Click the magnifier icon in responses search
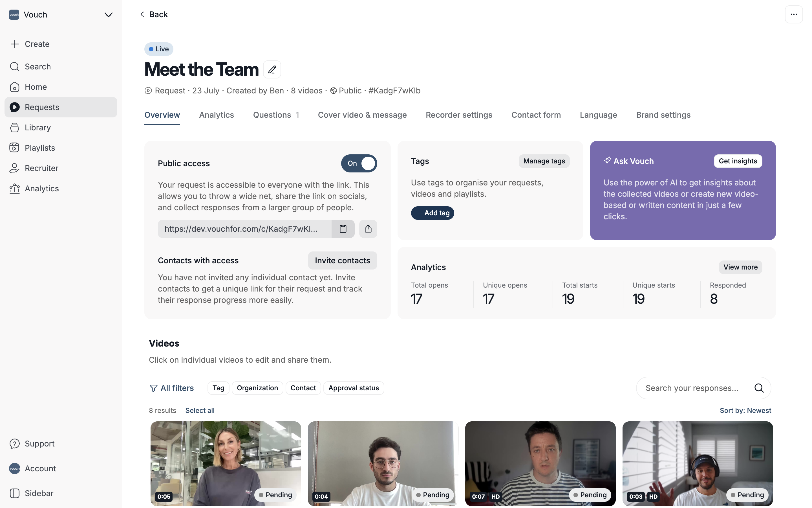Screen dimensions: 812x508 click(759, 388)
